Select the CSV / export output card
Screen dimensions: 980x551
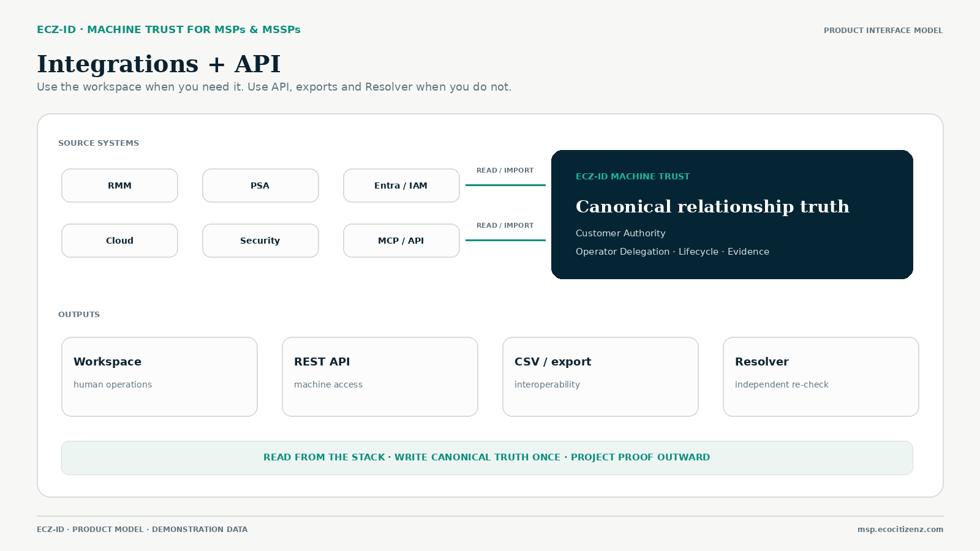600,377
